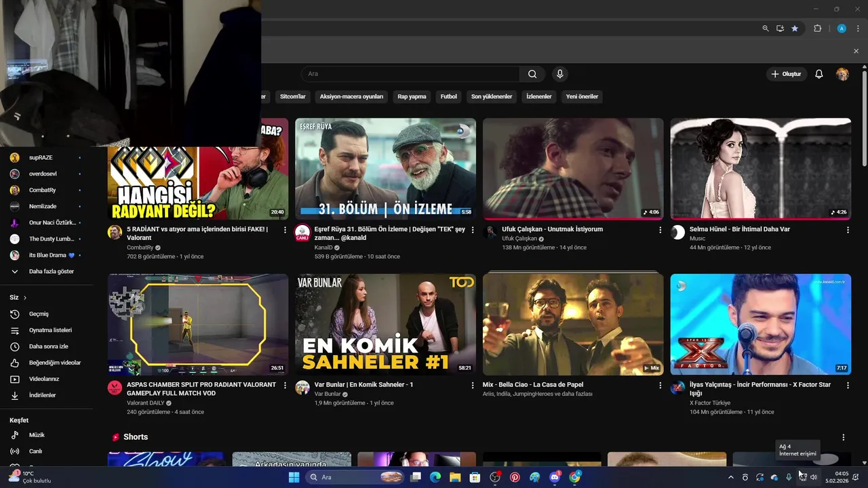Open the YouTube account avatar menu
Viewport: 868px width, 488px height.
[842, 74]
